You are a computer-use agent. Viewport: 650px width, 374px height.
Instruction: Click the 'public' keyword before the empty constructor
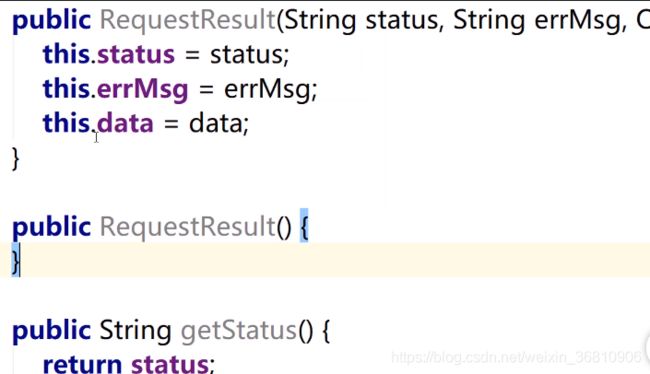(51, 227)
